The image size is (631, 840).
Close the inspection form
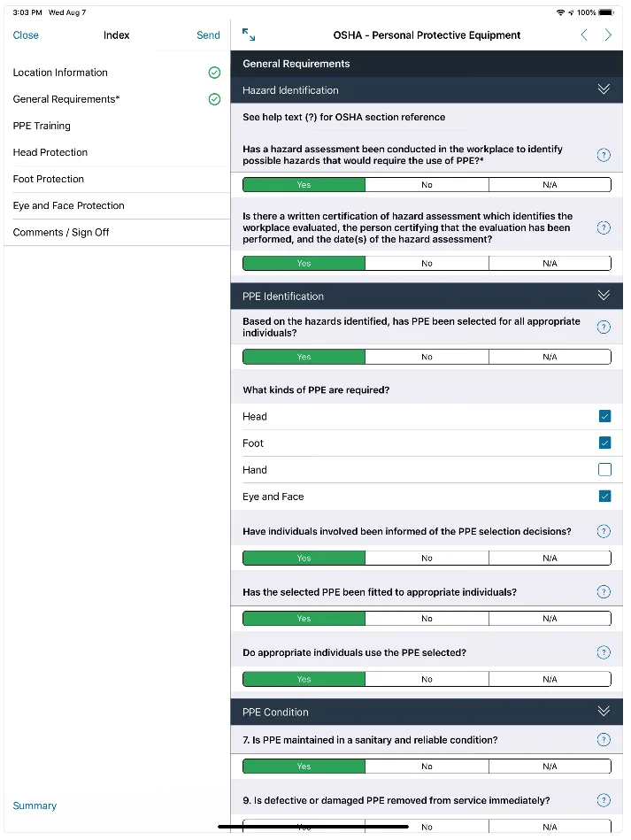[x=26, y=35]
